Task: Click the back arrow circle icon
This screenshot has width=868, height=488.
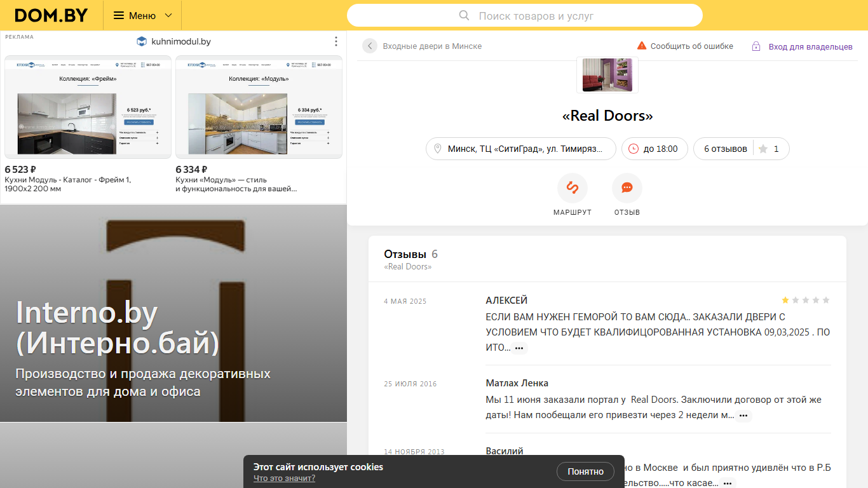Action: click(370, 46)
